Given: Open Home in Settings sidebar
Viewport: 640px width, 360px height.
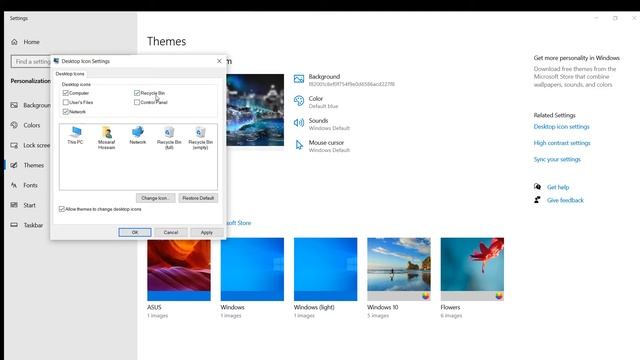Looking at the screenshot, I should coord(31,42).
